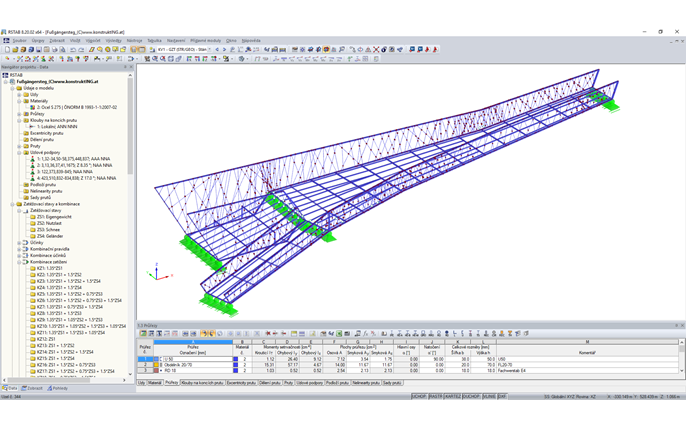686x429 pixels.
Task: Collapse Zatěžovací stavy a kombinace node
Action: (12, 204)
